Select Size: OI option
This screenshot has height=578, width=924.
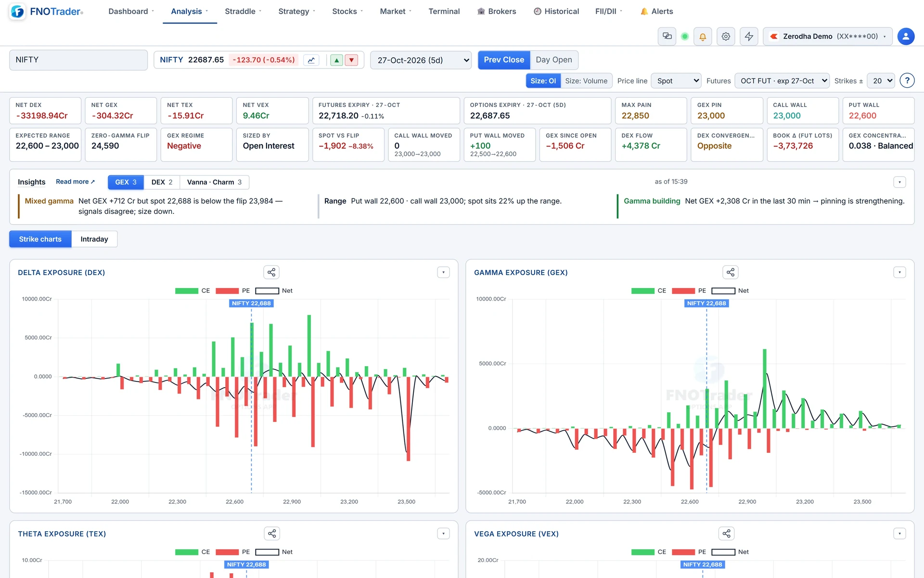[x=543, y=80]
